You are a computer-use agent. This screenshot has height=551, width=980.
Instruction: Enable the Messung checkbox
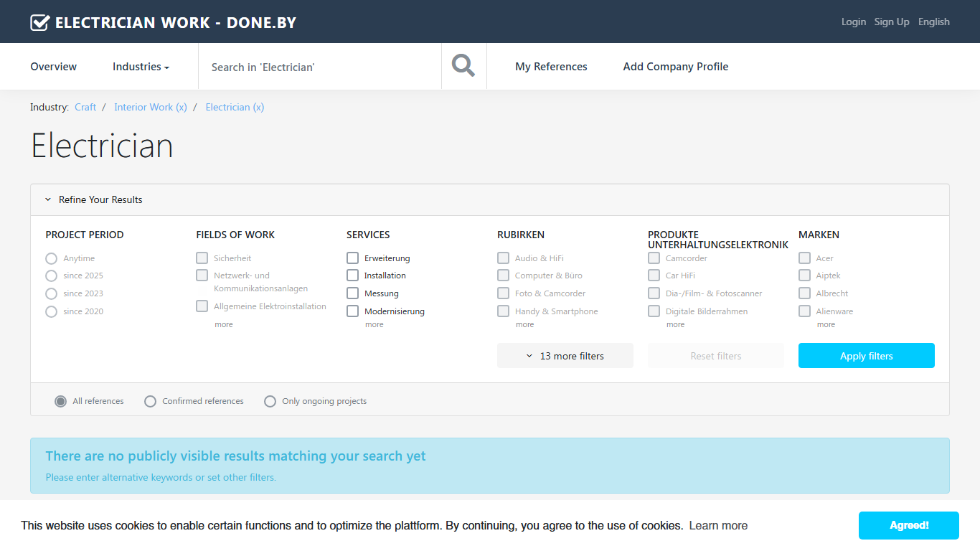click(x=353, y=293)
